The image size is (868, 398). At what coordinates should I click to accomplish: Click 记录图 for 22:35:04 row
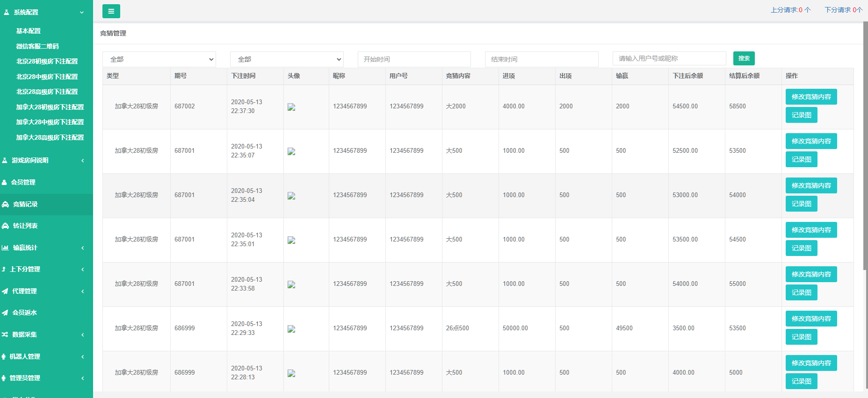[x=802, y=204]
